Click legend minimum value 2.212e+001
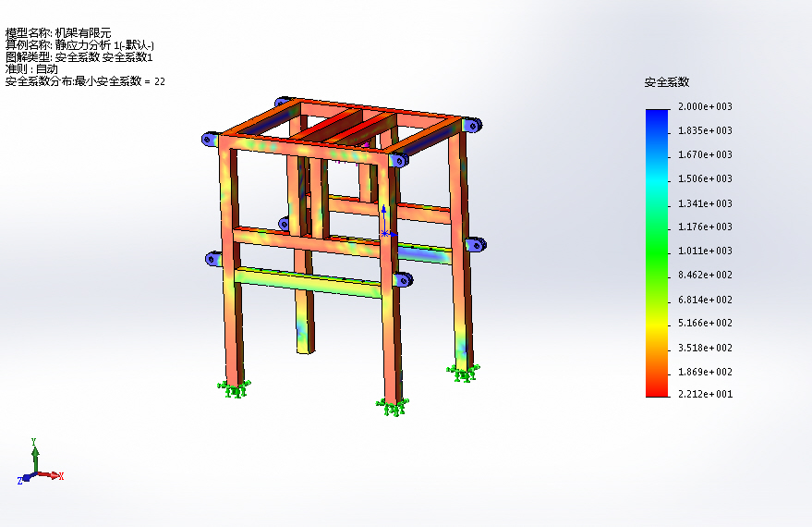 [705, 394]
